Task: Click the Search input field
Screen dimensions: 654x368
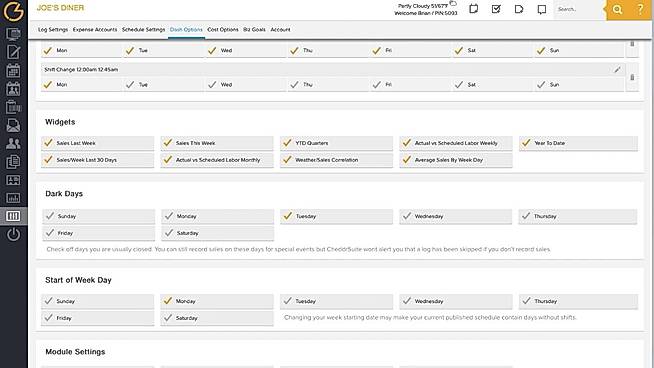Action: pyautogui.click(x=578, y=9)
